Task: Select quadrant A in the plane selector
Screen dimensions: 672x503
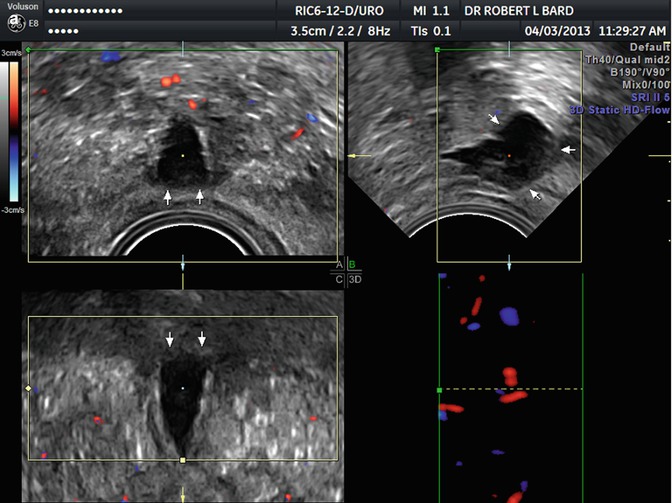Action: click(339, 265)
